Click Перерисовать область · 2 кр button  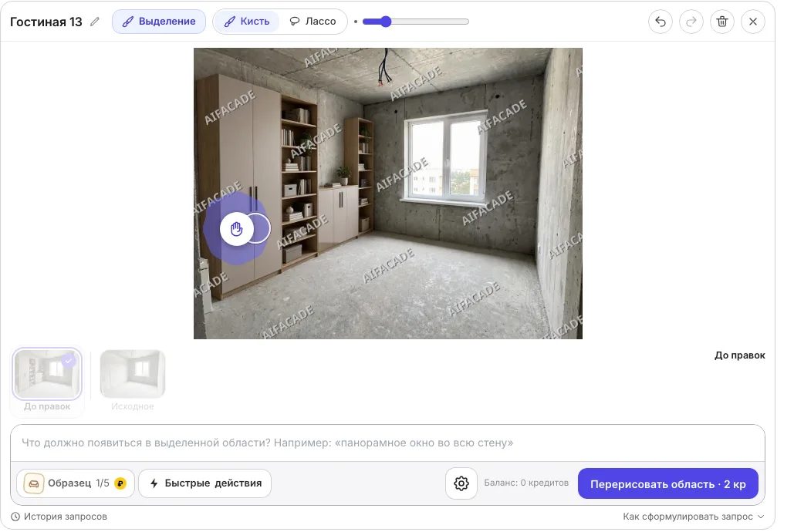668,484
